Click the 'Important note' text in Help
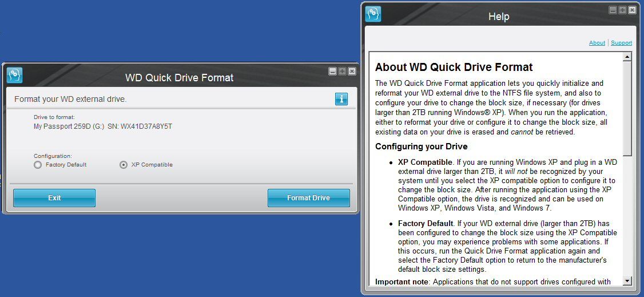This screenshot has width=644, height=297. (x=403, y=282)
